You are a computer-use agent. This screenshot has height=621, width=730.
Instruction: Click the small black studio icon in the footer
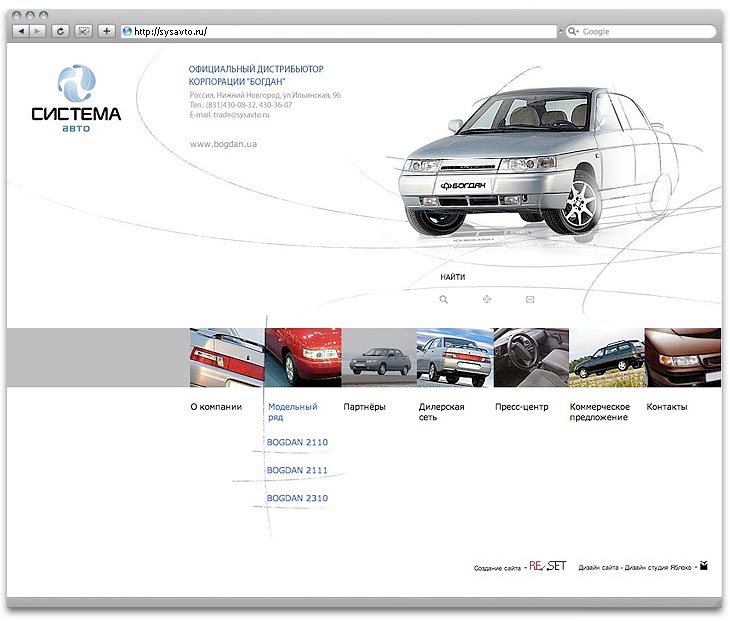pyautogui.click(x=703, y=566)
